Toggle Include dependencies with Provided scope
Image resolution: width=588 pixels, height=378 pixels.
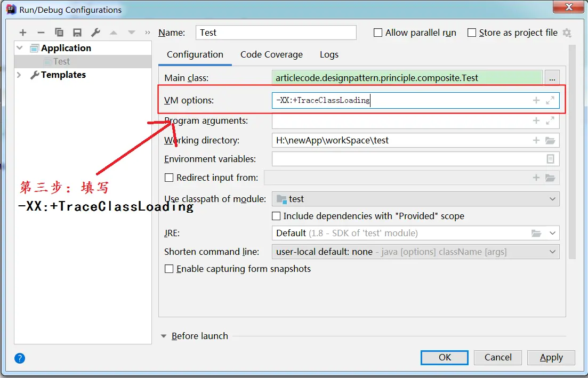coord(276,216)
